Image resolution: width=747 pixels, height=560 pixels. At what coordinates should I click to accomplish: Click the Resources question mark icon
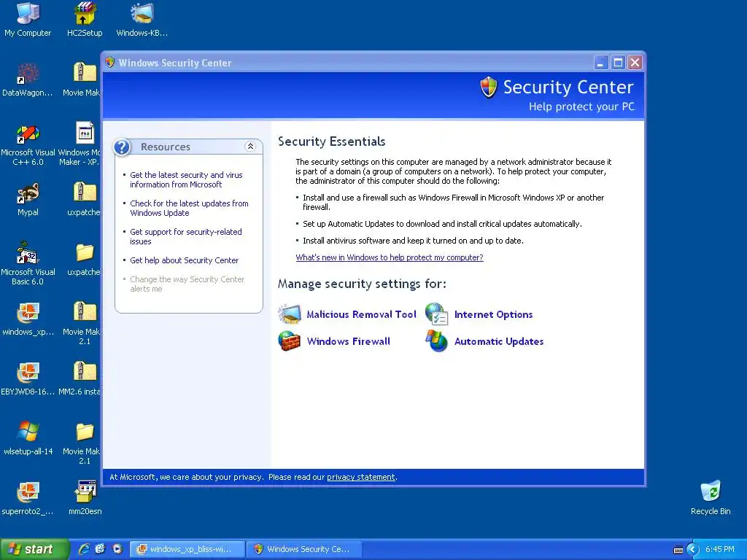click(x=122, y=147)
